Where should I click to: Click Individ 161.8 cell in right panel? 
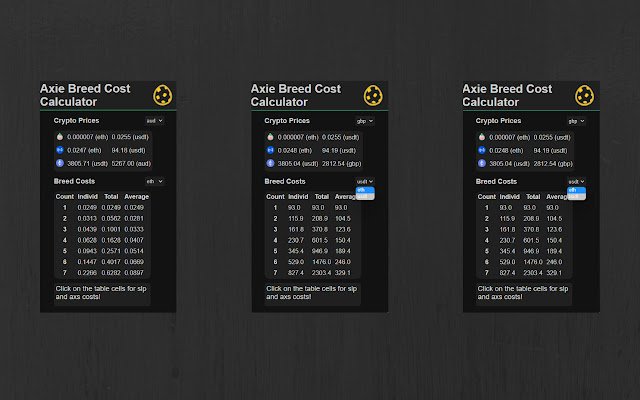[x=507, y=229]
